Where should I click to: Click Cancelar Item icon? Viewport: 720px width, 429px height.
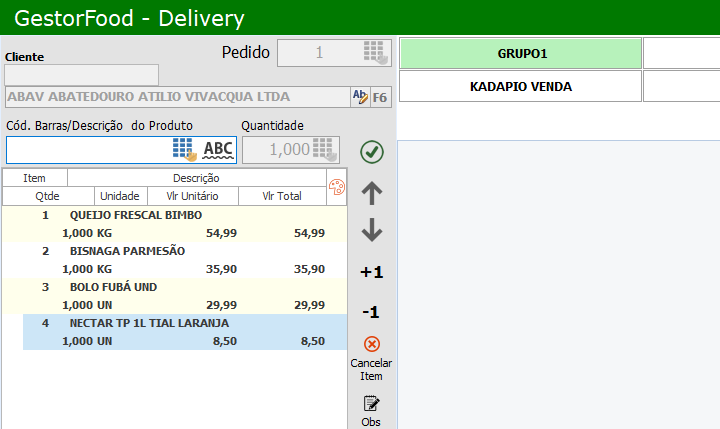[x=372, y=345]
